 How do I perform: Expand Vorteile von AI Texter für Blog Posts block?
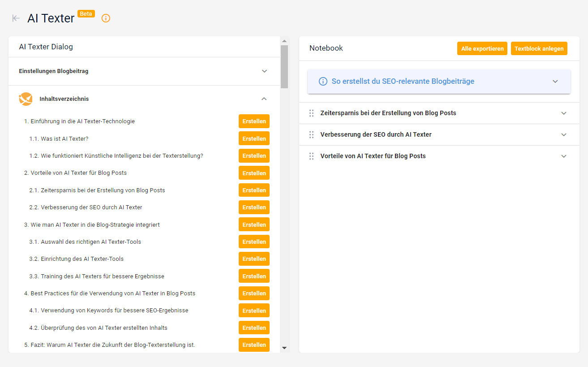click(x=564, y=156)
